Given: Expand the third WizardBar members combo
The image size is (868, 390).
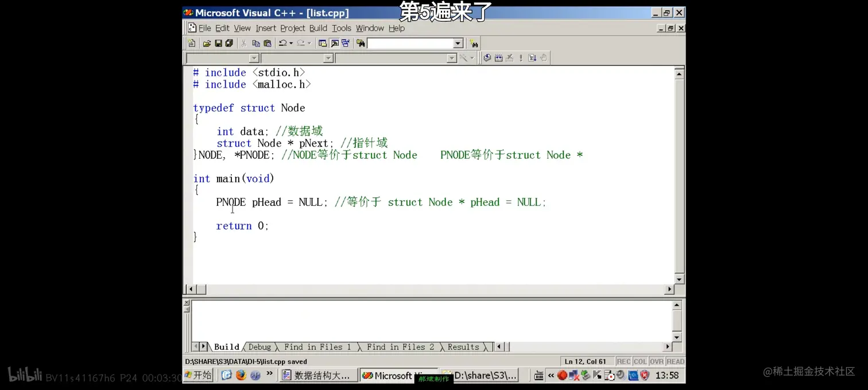Looking at the screenshot, I should [452, 58].
